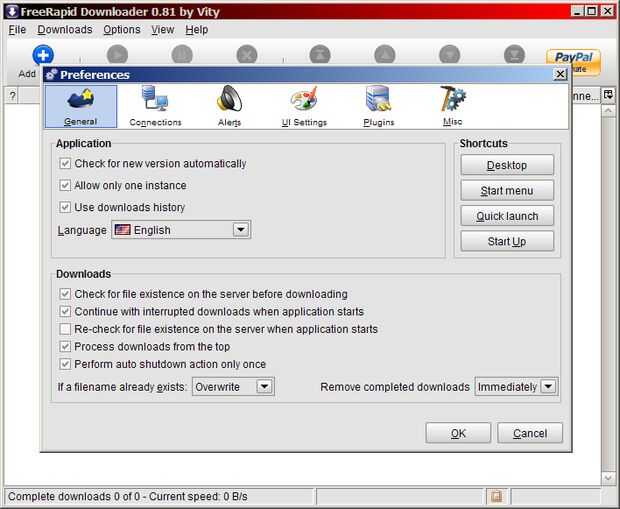Open the Options menu

(122, 30)
